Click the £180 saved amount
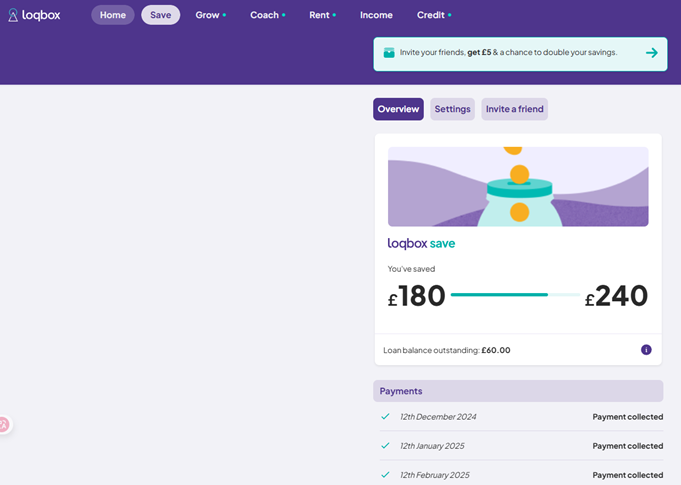Screen dimensions: 681x485 click(417, 296)
